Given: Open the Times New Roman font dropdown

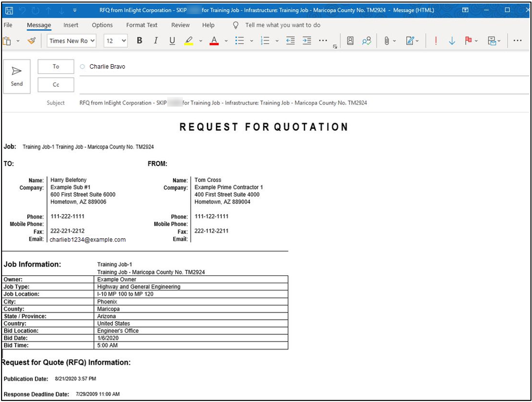Looking at the screenshot, I should click(71, 41).
